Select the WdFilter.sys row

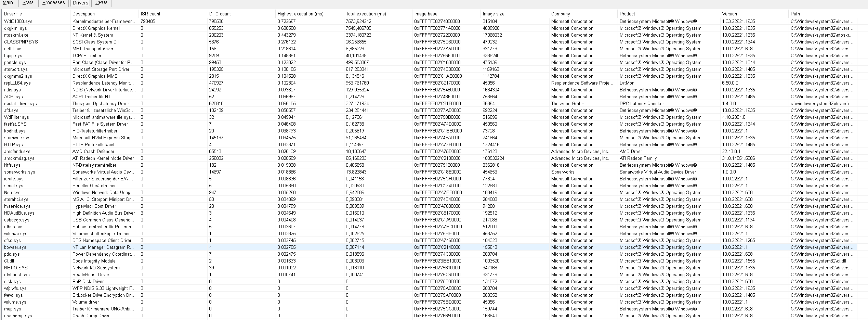click(x=429, y=117)
